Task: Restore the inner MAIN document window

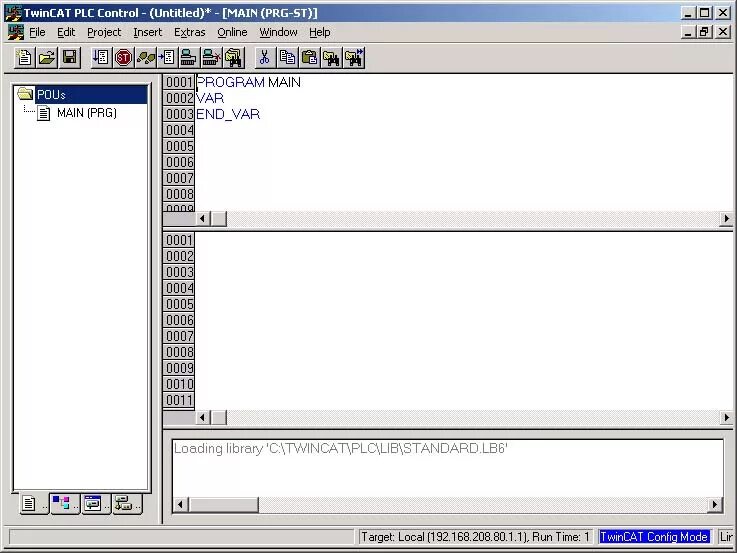Action: (704, 32)
